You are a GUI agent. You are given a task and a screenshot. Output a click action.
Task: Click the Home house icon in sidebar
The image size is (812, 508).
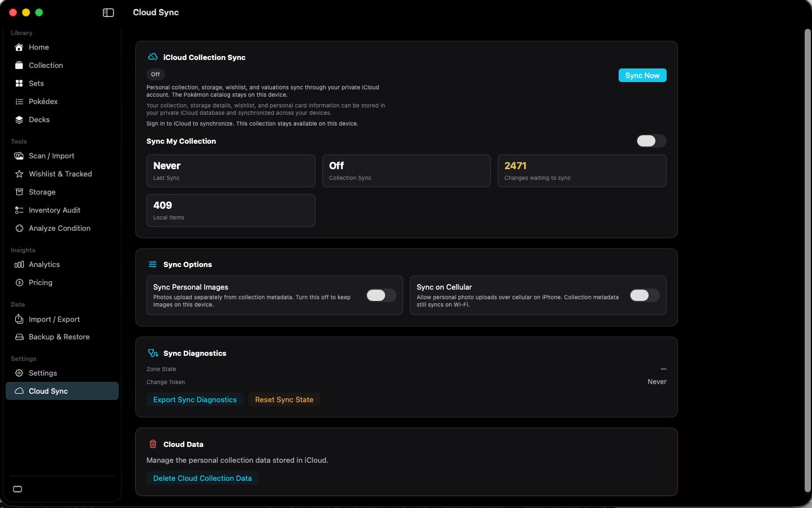click(19, 47)
